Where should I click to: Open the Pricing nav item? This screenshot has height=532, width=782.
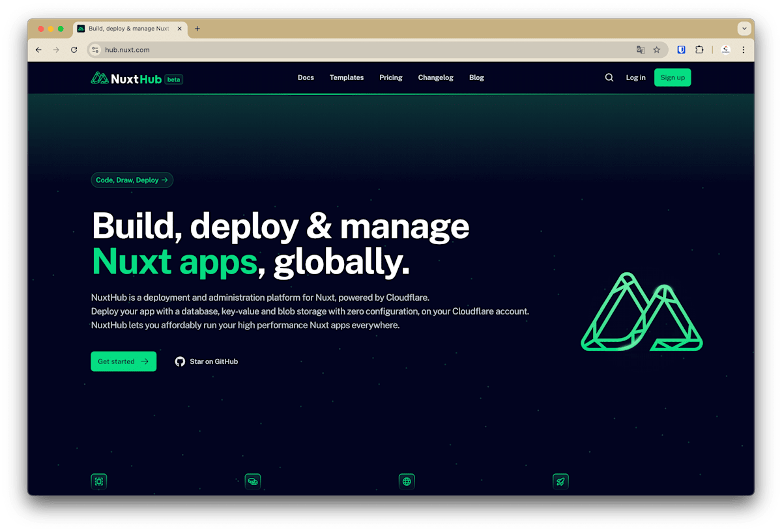(x=391, y=77)
